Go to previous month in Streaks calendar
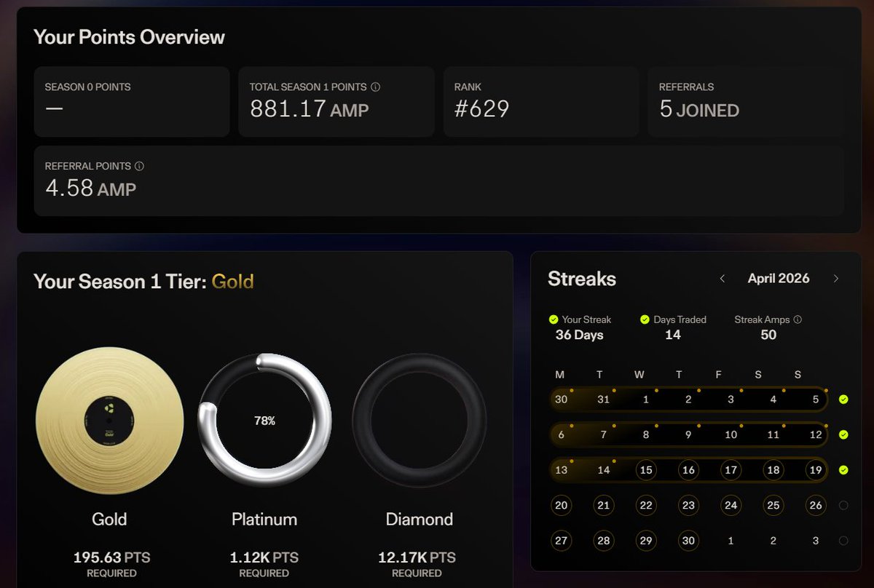This screenshot has width=874, height=588. (723, 279)
